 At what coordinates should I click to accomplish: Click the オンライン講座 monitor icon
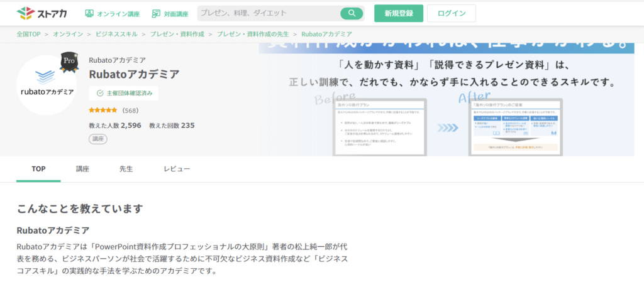(89, 13)
